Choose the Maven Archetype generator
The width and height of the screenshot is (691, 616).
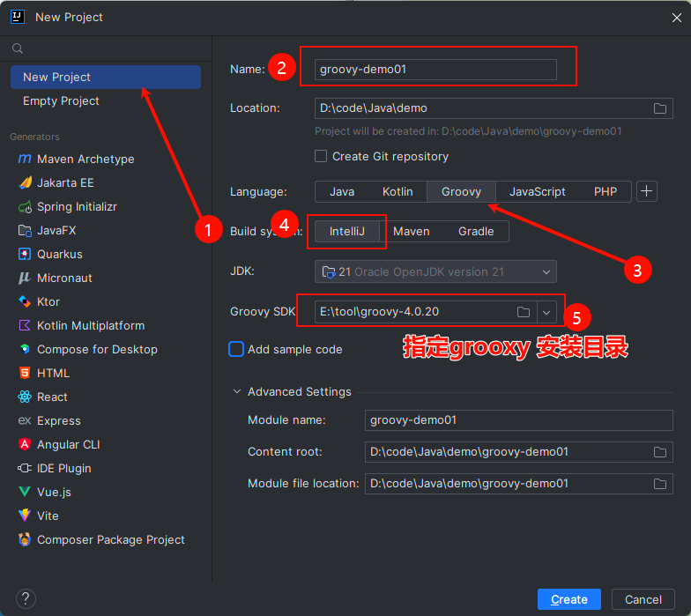(x=106, y=159)
